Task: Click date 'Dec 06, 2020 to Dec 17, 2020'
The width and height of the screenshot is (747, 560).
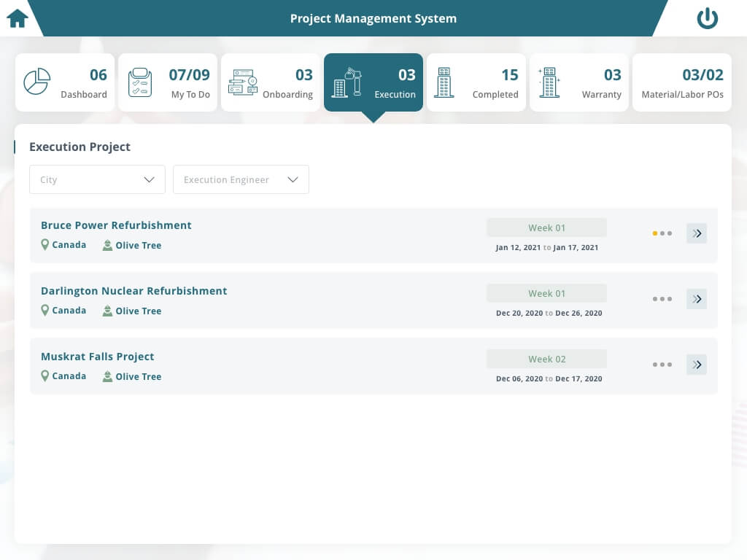Action: tap(549, 379)
